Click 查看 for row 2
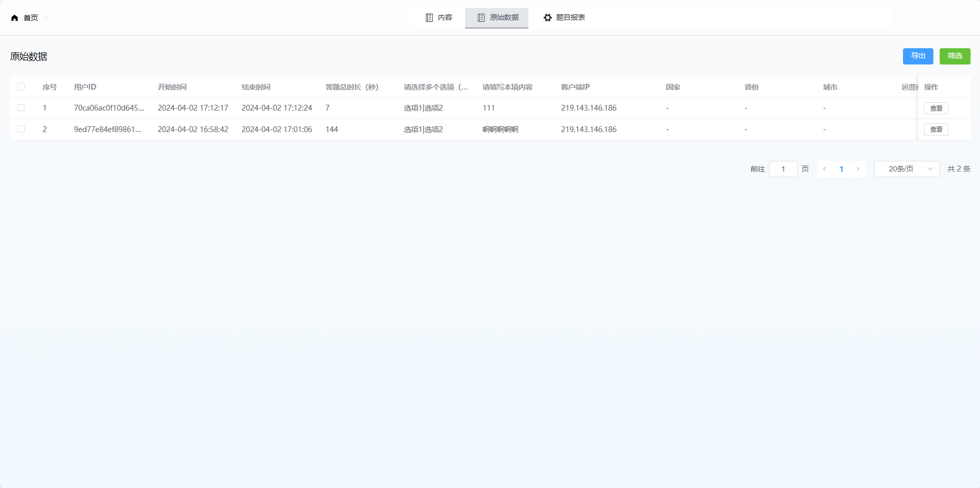 (936, 129)
